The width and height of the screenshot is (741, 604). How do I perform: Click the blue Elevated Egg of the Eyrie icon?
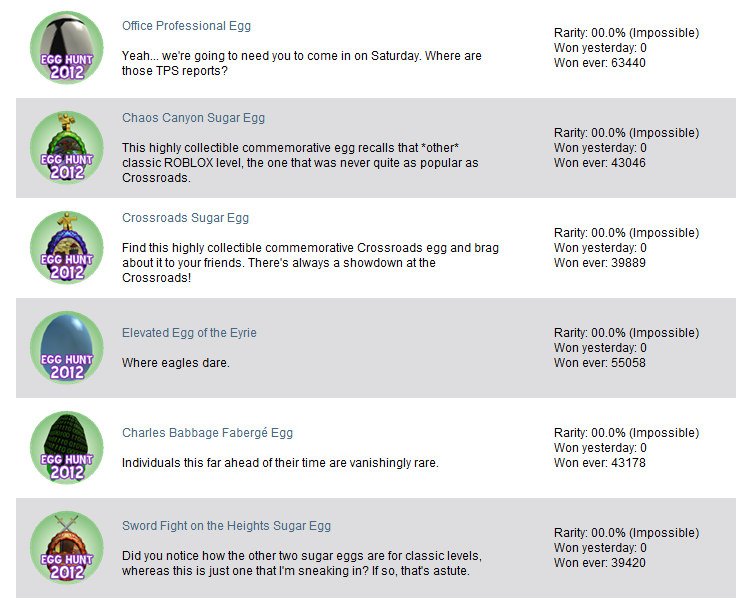[67, 348]
